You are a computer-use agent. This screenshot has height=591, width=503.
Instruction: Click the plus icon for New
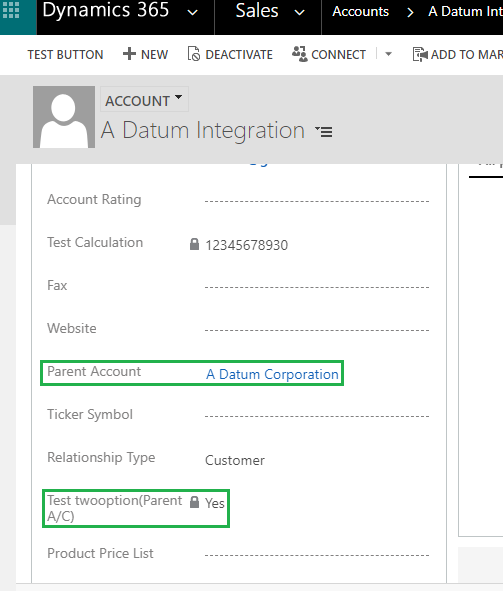(x=129, y=54)
